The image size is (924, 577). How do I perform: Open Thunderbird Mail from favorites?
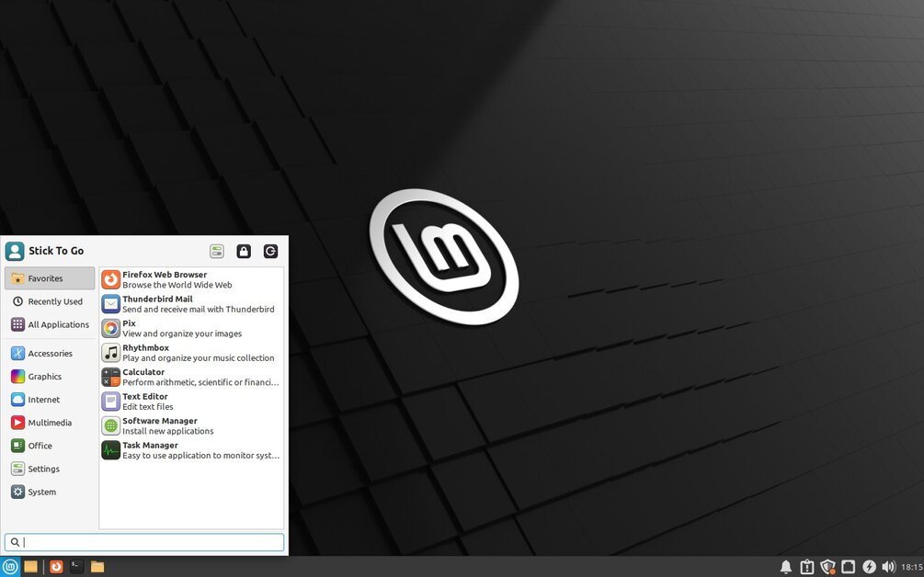[191, 304]
